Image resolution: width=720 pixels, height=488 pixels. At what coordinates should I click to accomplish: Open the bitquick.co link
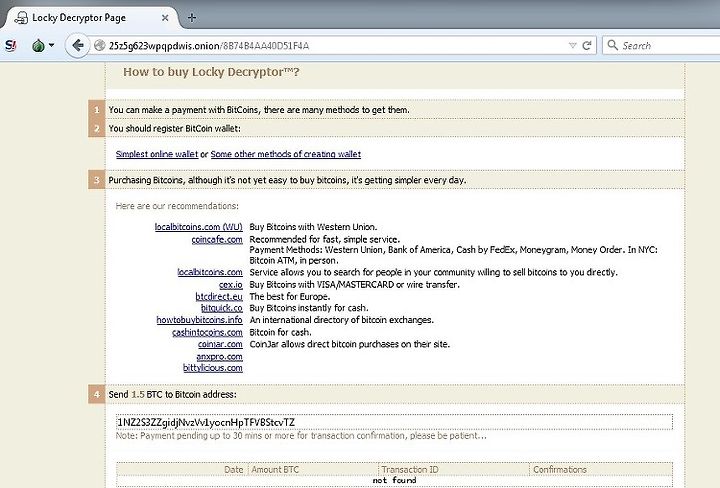222,308
